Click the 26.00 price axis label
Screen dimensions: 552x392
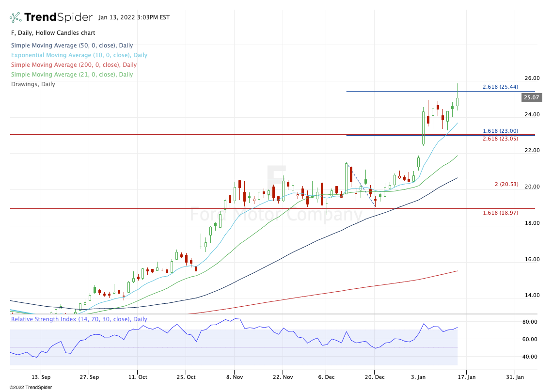tap(532, 78)
